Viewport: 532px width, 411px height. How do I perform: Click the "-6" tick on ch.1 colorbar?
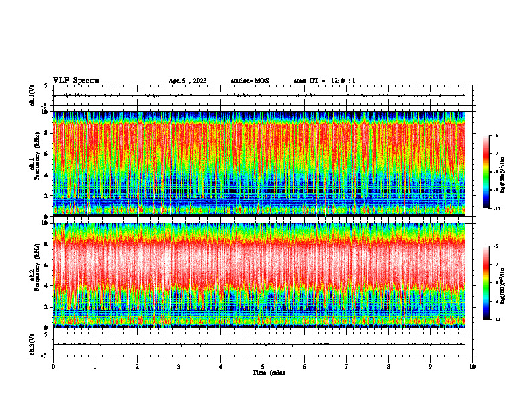click(496, 136)
